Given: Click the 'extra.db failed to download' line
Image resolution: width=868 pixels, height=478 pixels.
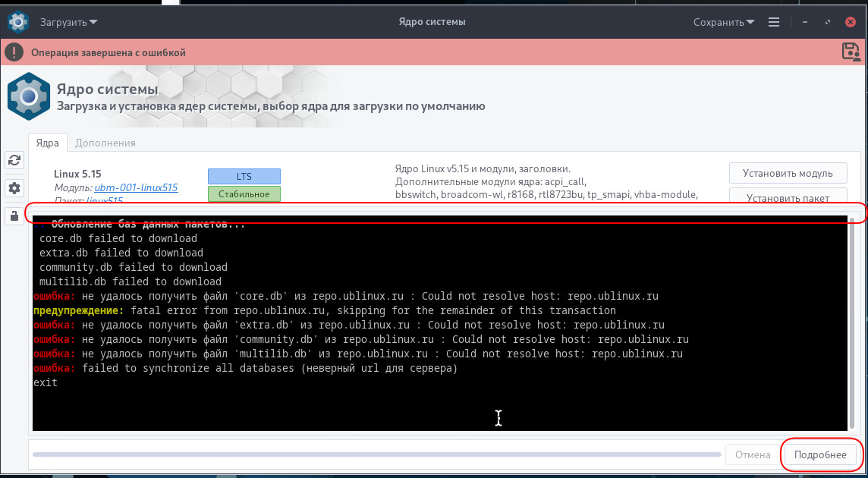Looking at the screenshot, I should [121, 253].
